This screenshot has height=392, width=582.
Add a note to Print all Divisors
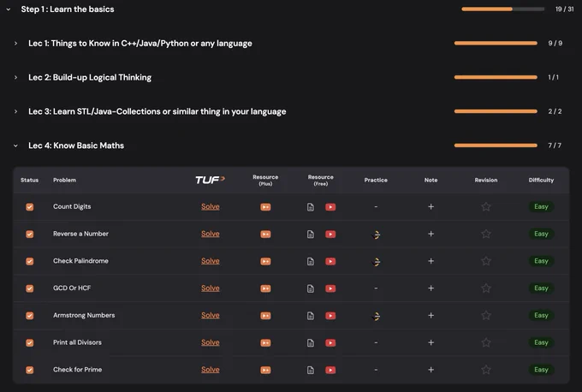click(431, 342)
